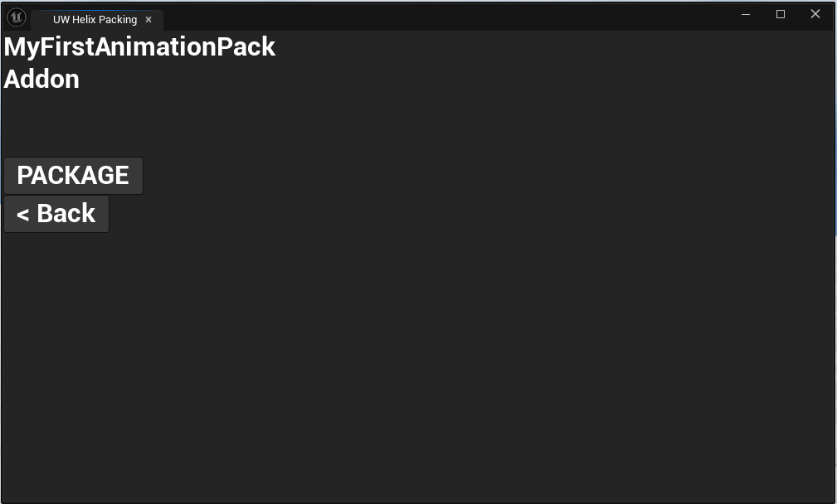Click the Addon type label
The height and width of the screenshot is (504, 837).
pyautogui.click(x=41, y=80)
